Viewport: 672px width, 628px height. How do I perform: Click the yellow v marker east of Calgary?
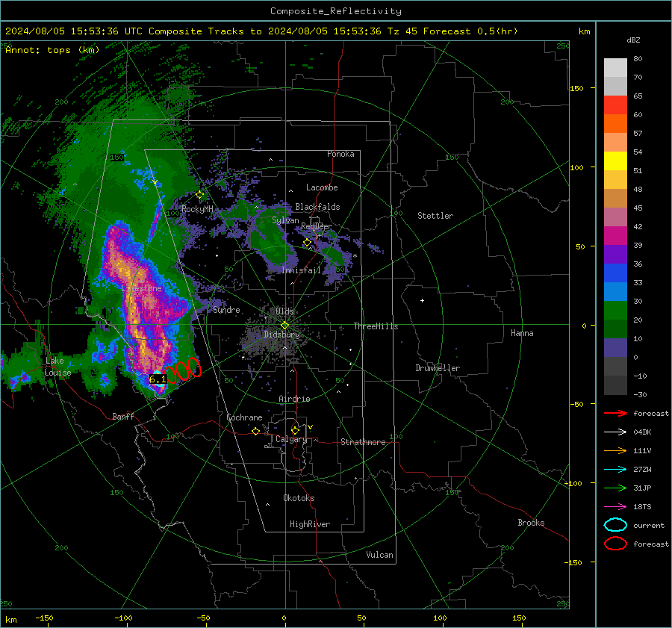[x=311, y=427]
